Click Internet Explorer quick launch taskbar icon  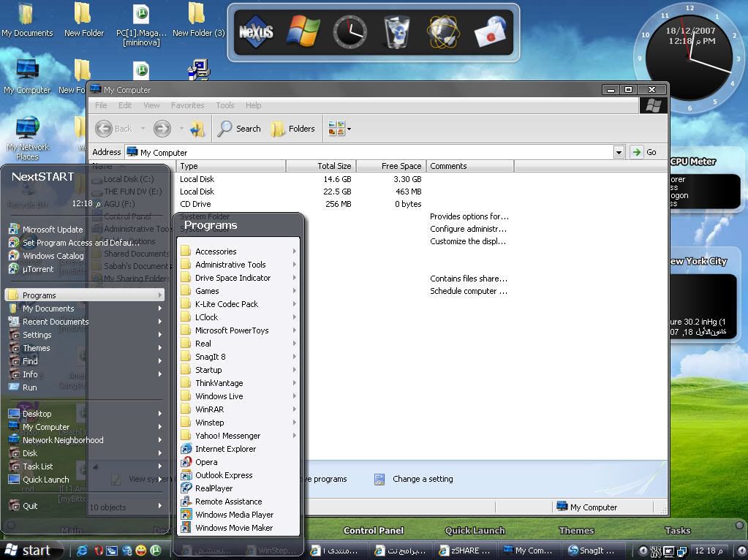point(82,550)
